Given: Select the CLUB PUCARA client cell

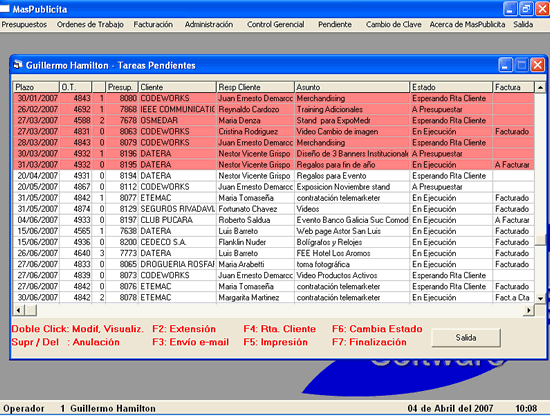Looking at the screenshot, I should [177, 220].
